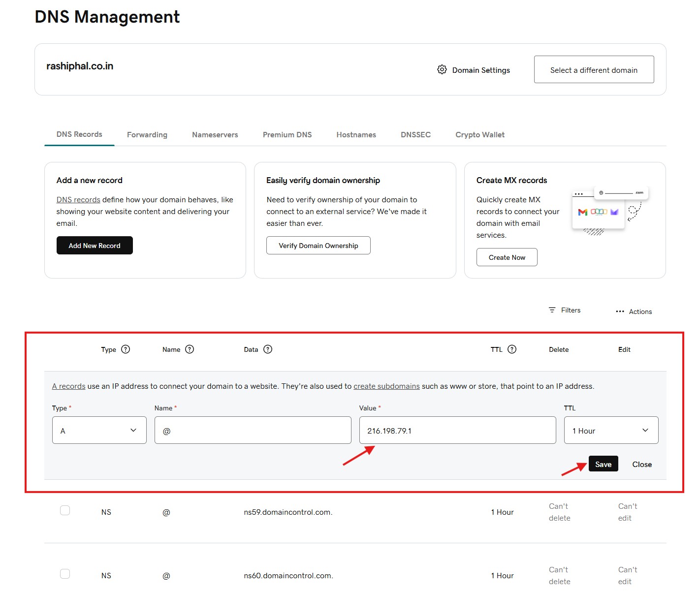Click the Domain Settings gear icon

click(442, 70)
